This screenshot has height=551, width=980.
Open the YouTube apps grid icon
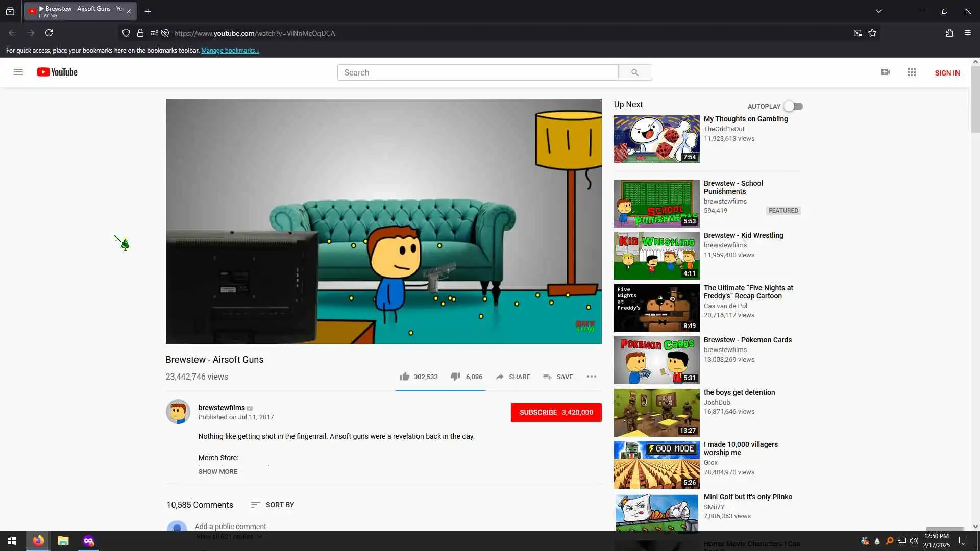(x=911, y=72)
